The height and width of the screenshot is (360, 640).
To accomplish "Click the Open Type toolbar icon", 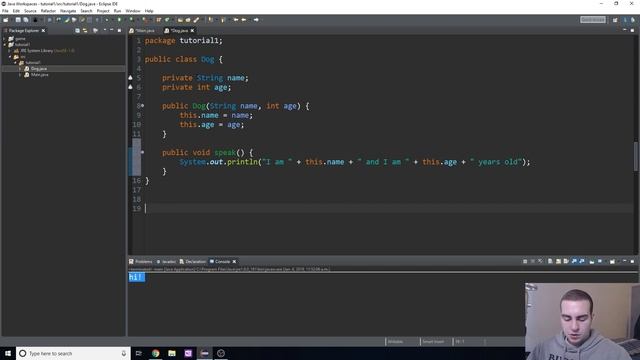I will tap(180, 20).
